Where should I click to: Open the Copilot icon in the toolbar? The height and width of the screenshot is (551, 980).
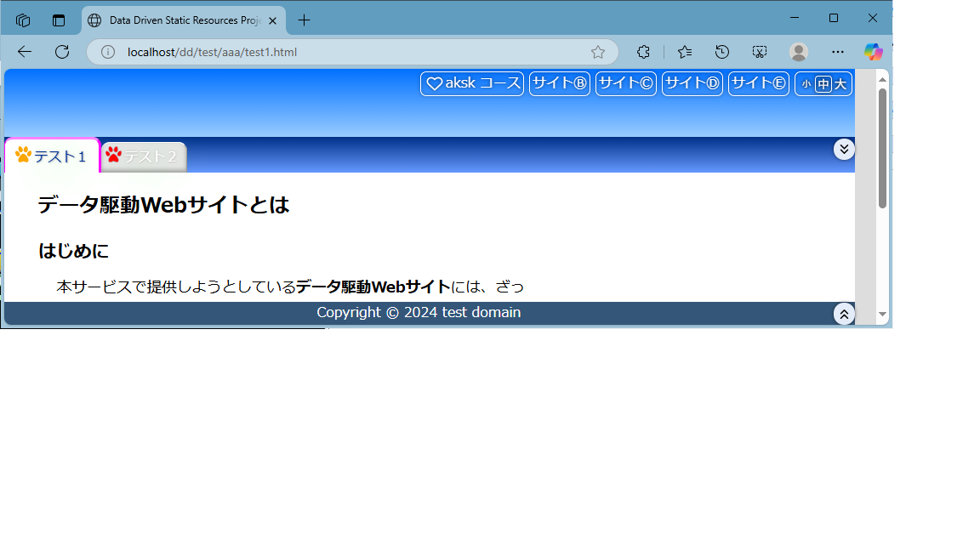pos(874,52)
